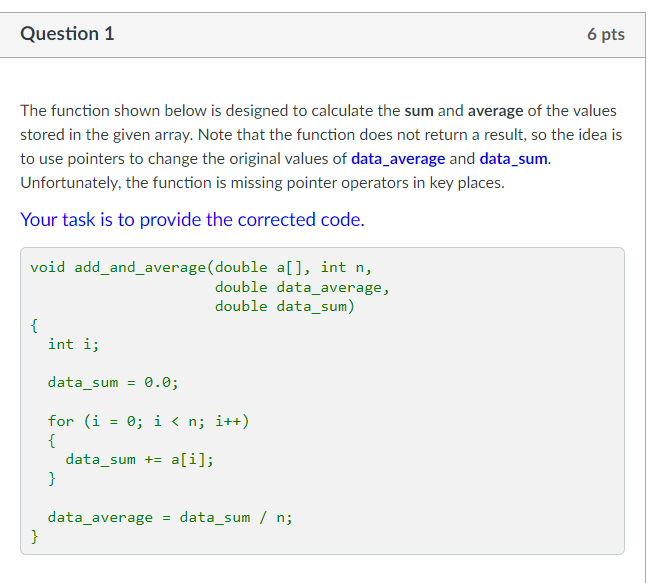
Task: Click 'Your task is to provide the corrected code.'
Action: (x=192, y=219)
